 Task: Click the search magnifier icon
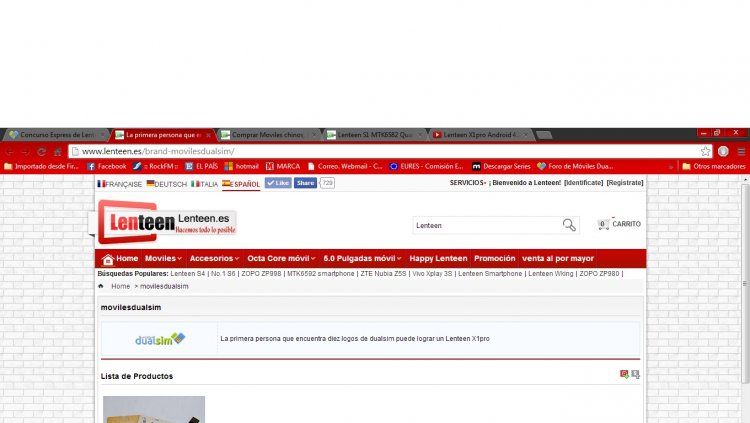tap(569, 225)
